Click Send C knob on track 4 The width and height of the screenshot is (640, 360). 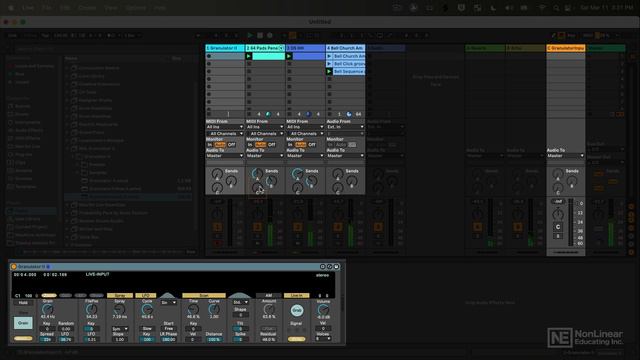tap(338, 188)
